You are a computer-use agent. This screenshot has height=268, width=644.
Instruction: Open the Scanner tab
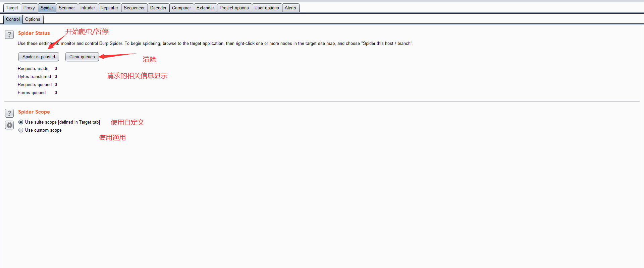click(67, 8)
